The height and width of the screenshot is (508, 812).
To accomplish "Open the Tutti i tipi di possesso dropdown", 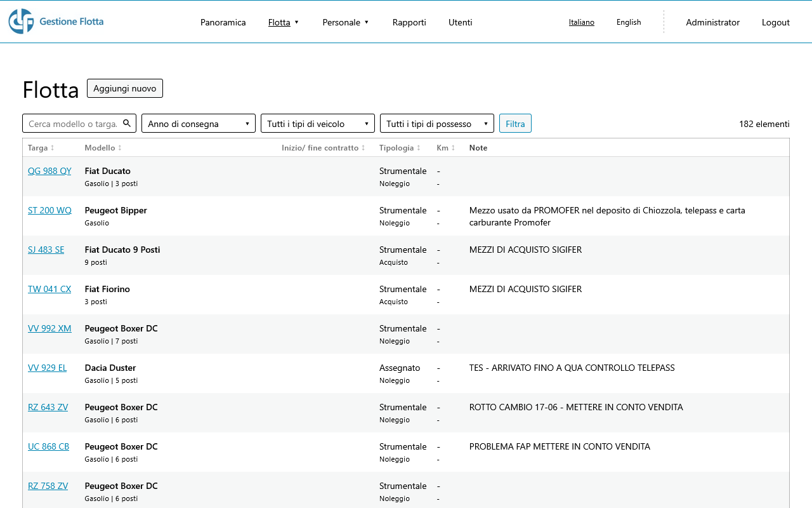I will pos(437,123).
